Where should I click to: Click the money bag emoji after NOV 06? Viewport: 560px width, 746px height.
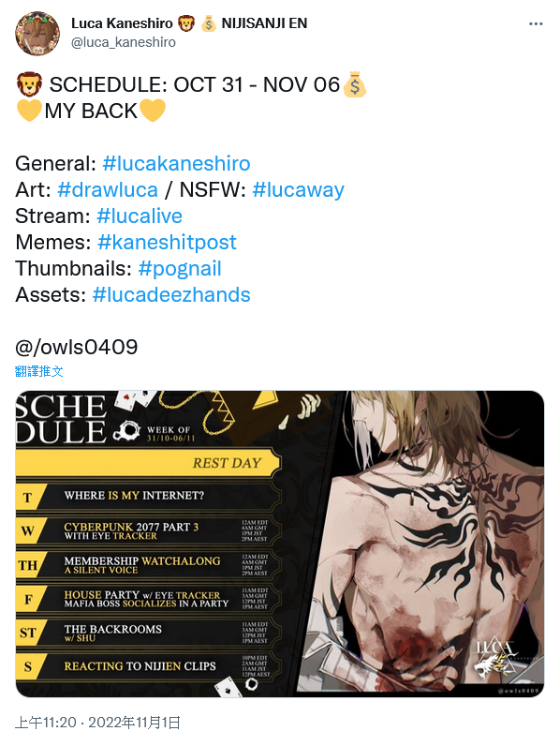(x=355, y=84)
